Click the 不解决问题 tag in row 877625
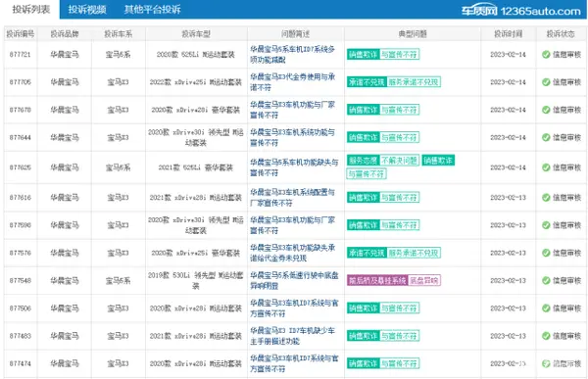The height and width of the screenshot is (379, 588). pos(400,161)
